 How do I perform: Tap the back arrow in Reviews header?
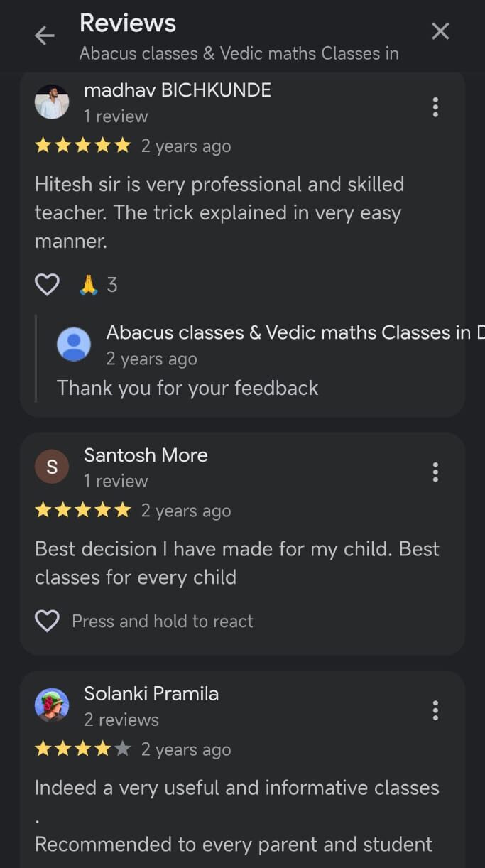45,36
